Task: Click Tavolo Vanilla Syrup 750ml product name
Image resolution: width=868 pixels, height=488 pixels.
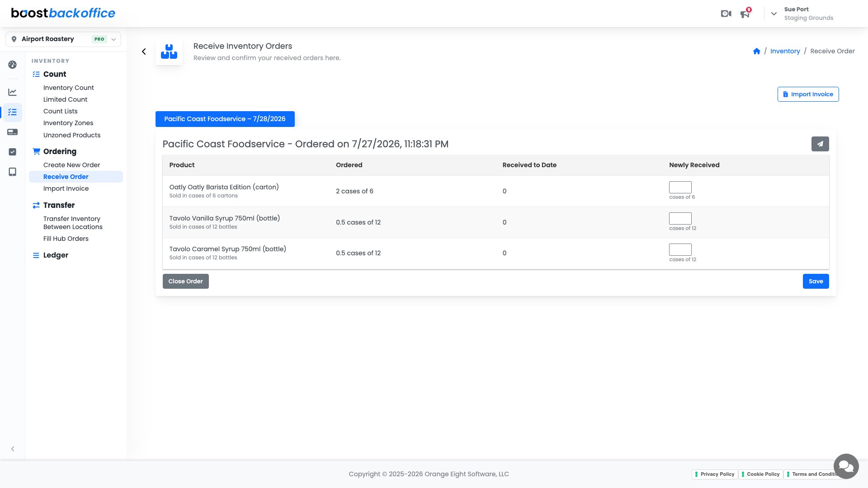Action: pos(224,218)
